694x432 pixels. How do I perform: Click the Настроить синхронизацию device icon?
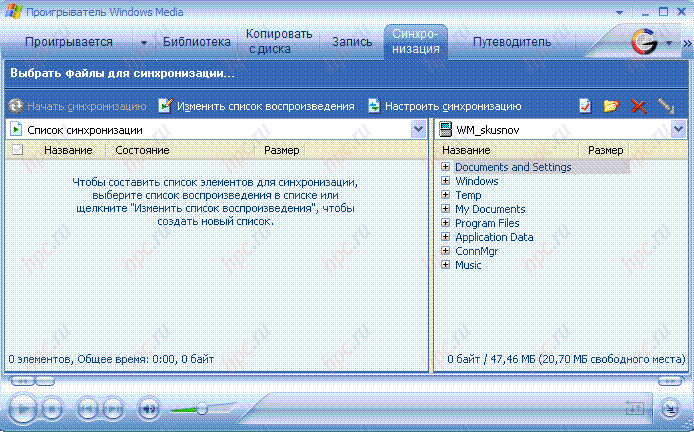pos(374,106)
